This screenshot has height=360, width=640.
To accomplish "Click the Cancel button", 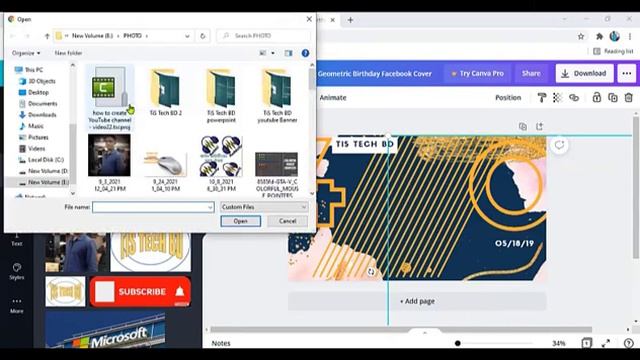I will point(287,221).
